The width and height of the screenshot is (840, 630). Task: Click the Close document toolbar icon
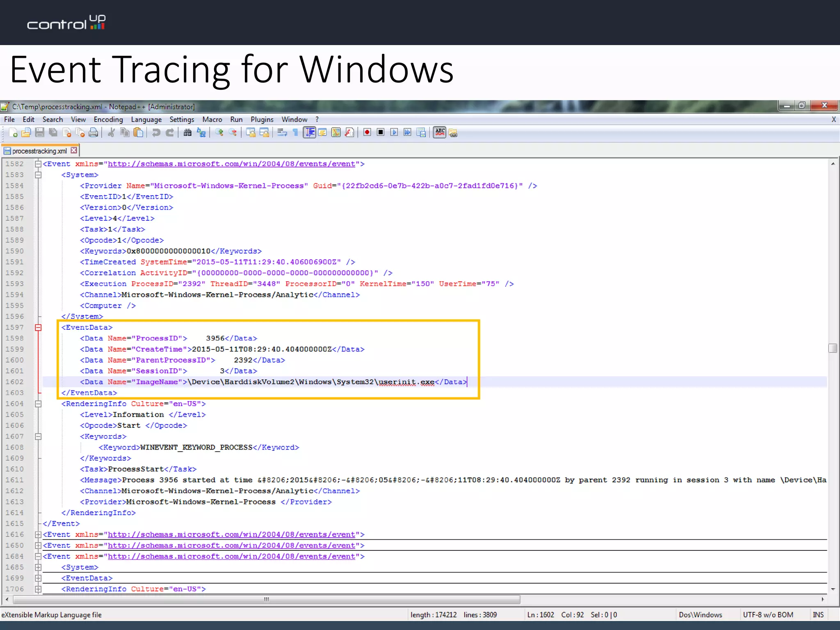(67, 132)
